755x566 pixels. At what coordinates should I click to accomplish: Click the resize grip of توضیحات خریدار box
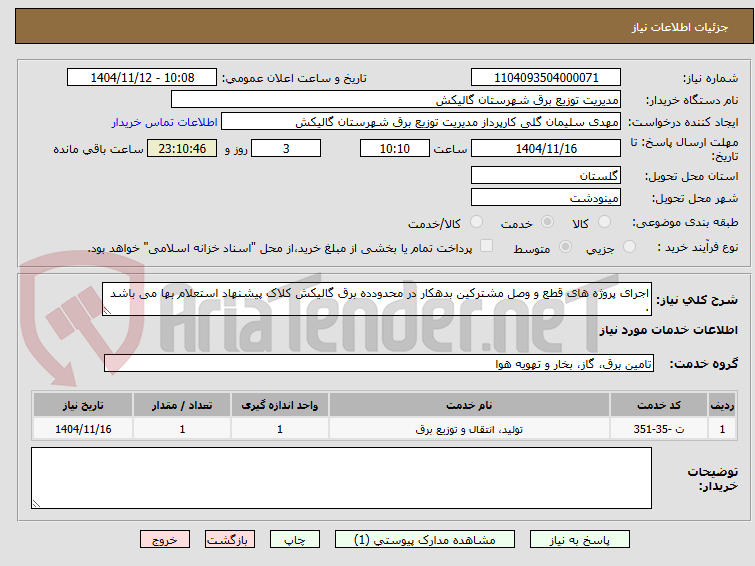click(36, 504)
